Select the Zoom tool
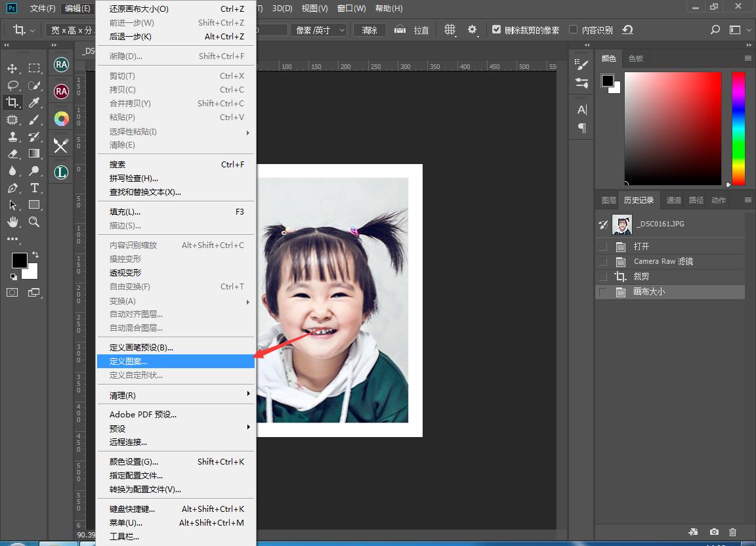 tap(33, 222)
